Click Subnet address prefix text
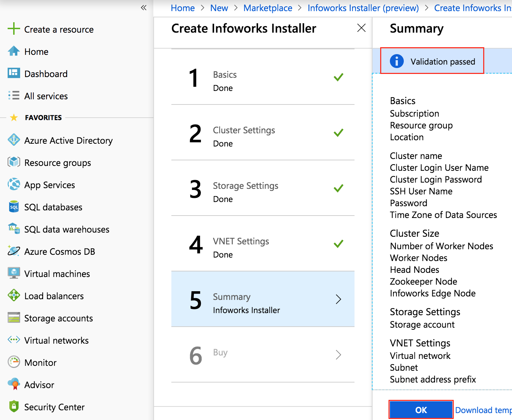Viewport: 512px width, 420px height. click(x=433, y=379)
